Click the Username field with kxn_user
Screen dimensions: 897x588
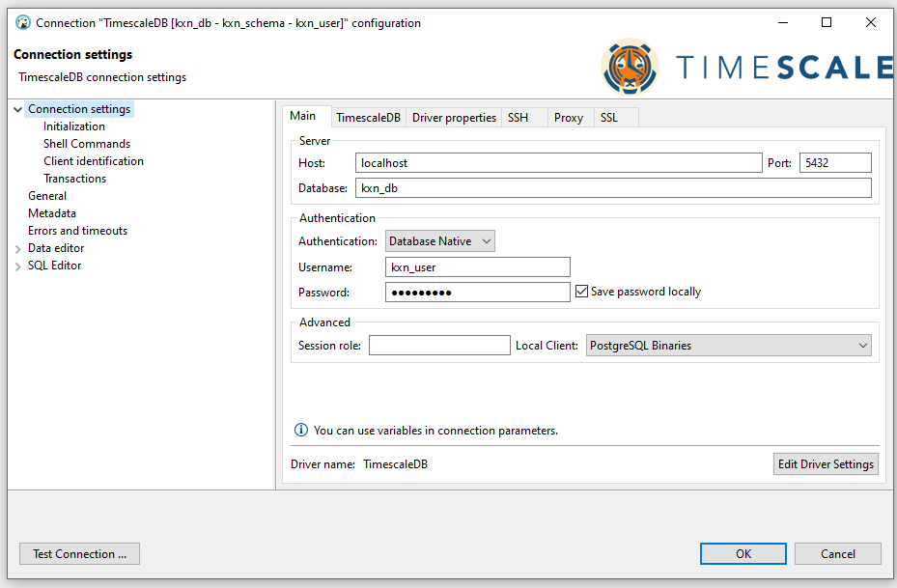coord(478,267)
